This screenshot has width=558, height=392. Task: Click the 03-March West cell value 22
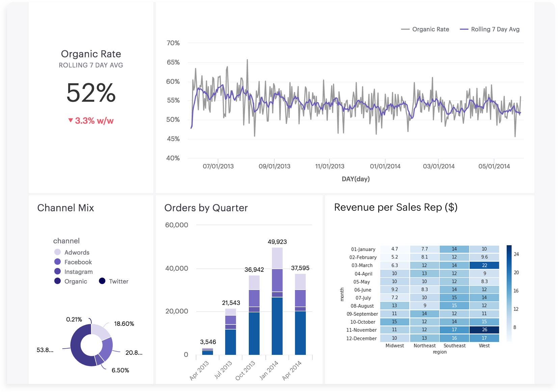[x=484, y=265]
